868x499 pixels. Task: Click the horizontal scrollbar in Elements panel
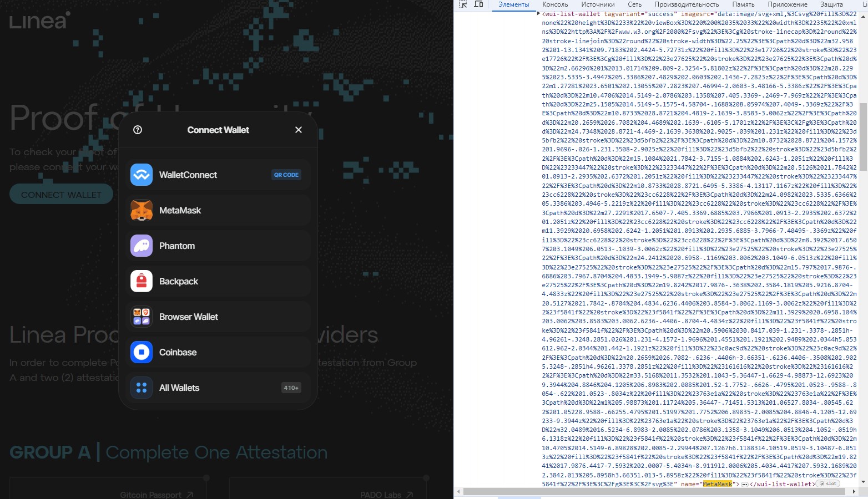click(654, 491)
